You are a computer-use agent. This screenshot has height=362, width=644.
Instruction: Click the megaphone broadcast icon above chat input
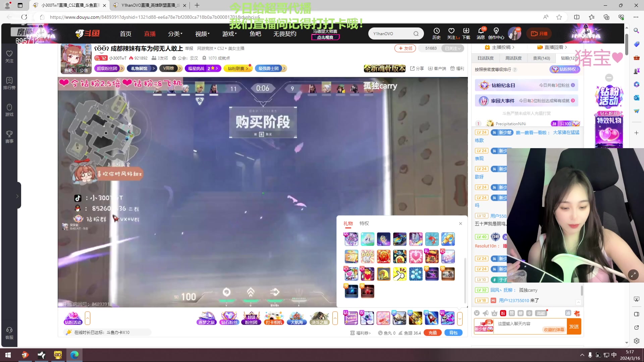tap(485, 313)
